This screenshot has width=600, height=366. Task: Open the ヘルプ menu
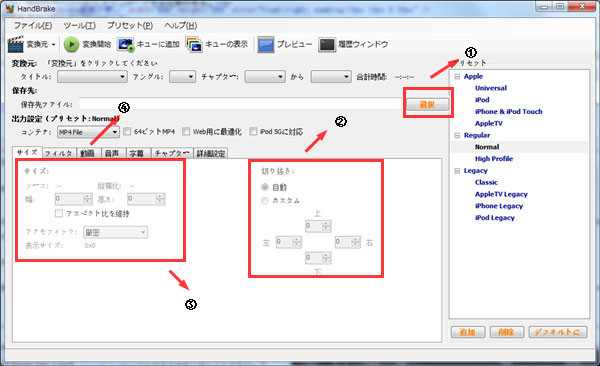(181, 26)
